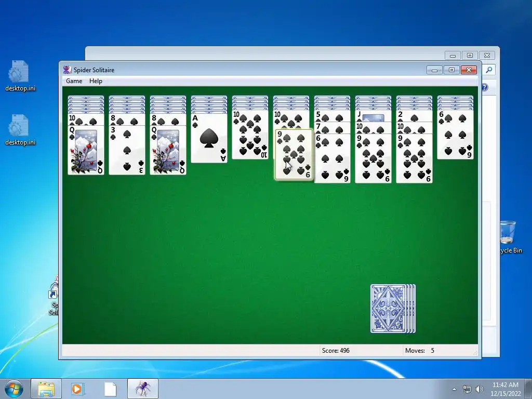Click the Queen of spades covering the 8
Viewport: 532px width, 399px height.
tap(168, 150)
